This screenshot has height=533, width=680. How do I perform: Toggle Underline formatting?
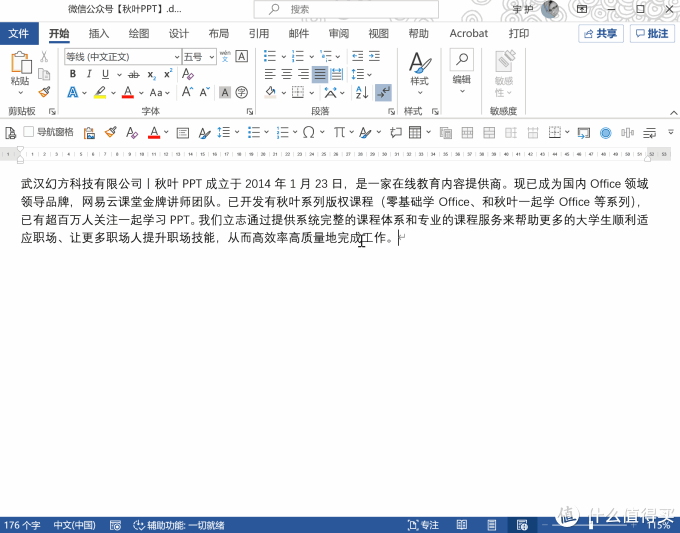pyautogui.click(x=105, y=74)
